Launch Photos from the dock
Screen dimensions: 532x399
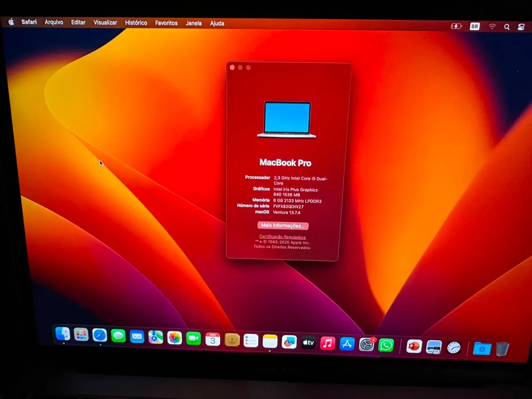[175, 338]
